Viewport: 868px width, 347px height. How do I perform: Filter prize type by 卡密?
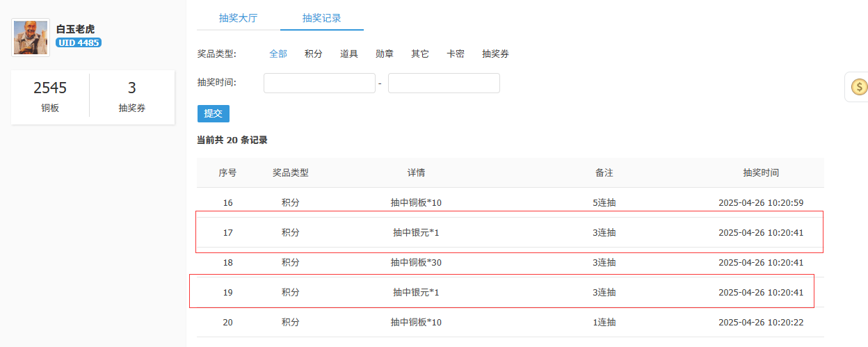point(456,54)
